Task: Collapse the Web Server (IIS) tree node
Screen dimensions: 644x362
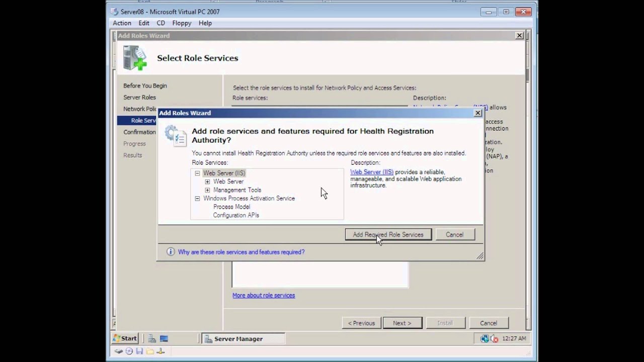Action: point(197,173)
